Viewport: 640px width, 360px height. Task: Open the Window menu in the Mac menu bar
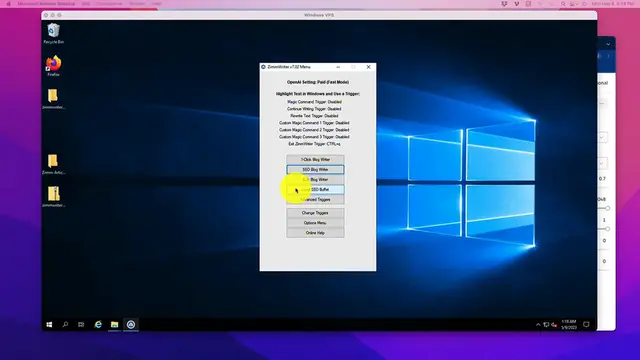[x=137, y=4]
